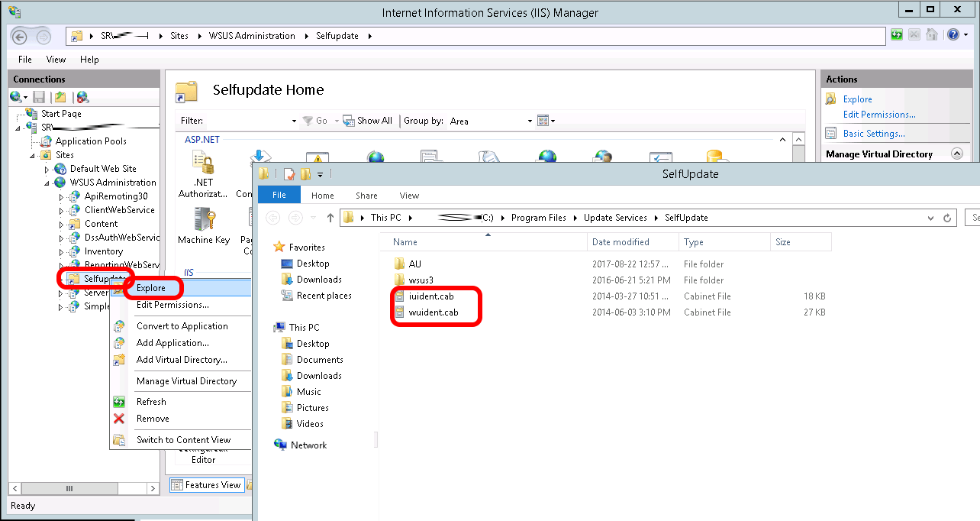
Task: Expand the Default Web Site node
Action: tap(47, 169)
